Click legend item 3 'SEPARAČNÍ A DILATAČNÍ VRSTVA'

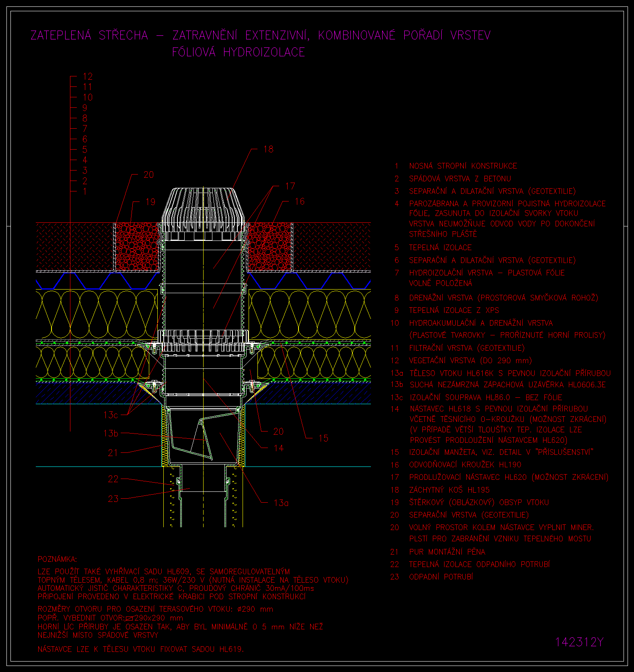[x=492, y=191]
